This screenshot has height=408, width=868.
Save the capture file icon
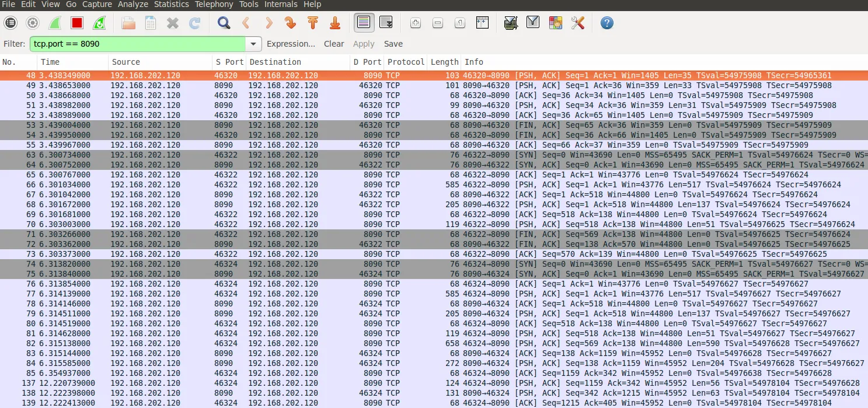[151, 23]
